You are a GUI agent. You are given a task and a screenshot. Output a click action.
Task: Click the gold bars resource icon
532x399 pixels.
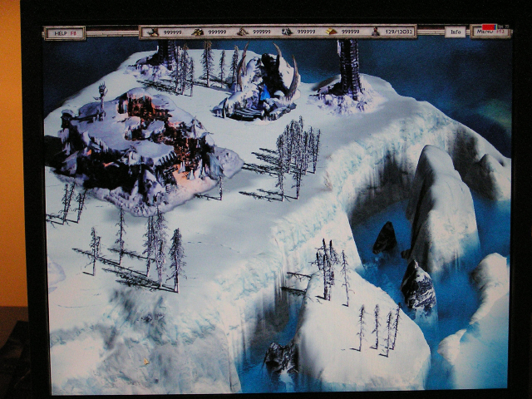tap(331, 32)
